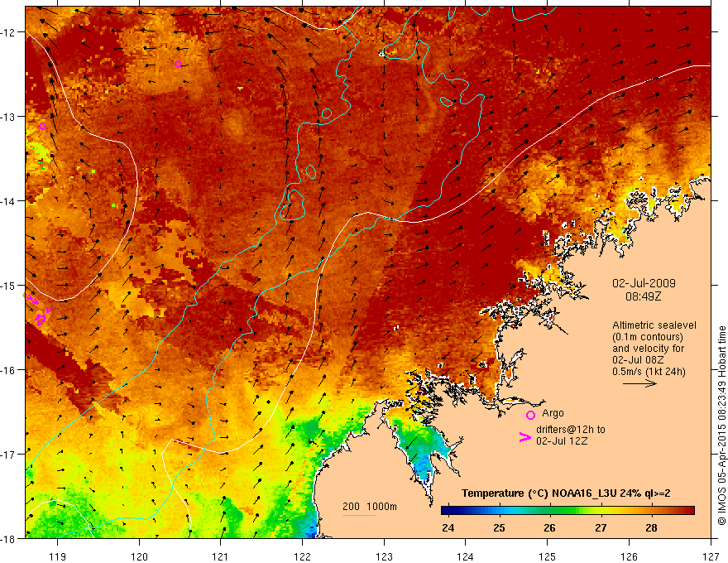Click the '120' longitude axis label
Viewport: 728px width, 563px height.
[139, 556]
